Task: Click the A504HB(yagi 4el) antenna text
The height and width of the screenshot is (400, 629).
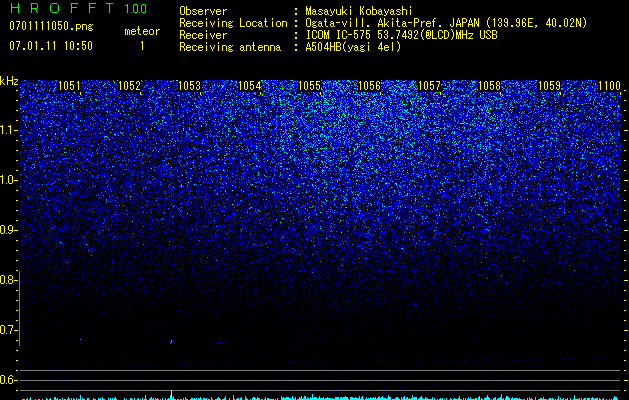Action: tap(353, 47)
